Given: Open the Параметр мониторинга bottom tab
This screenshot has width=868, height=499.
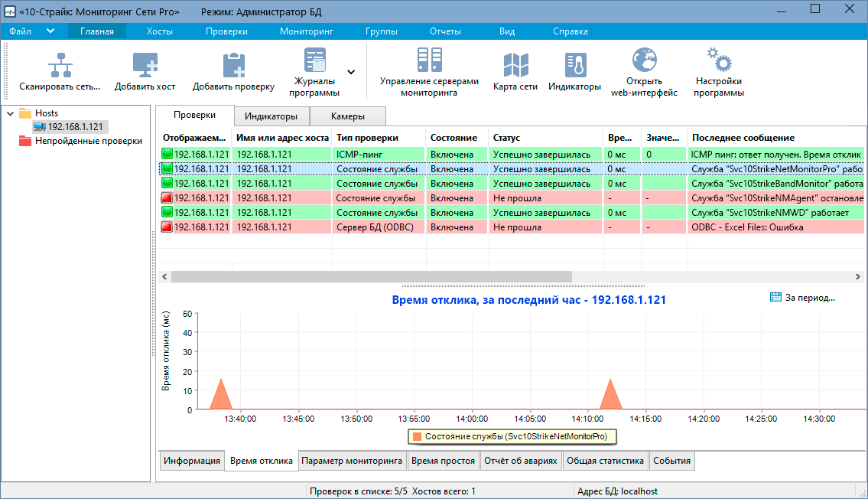Looking at the screenshot, I should coord(352,460).
